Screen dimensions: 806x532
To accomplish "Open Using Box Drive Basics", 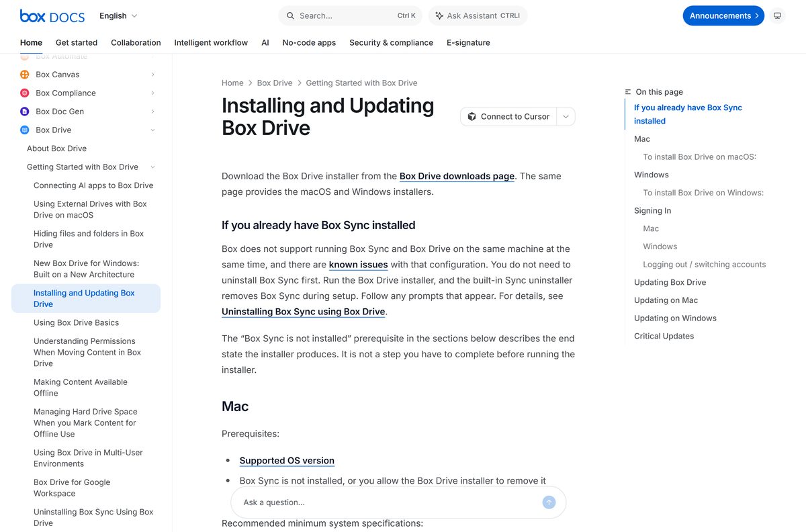I will click(x=76, y=322).
